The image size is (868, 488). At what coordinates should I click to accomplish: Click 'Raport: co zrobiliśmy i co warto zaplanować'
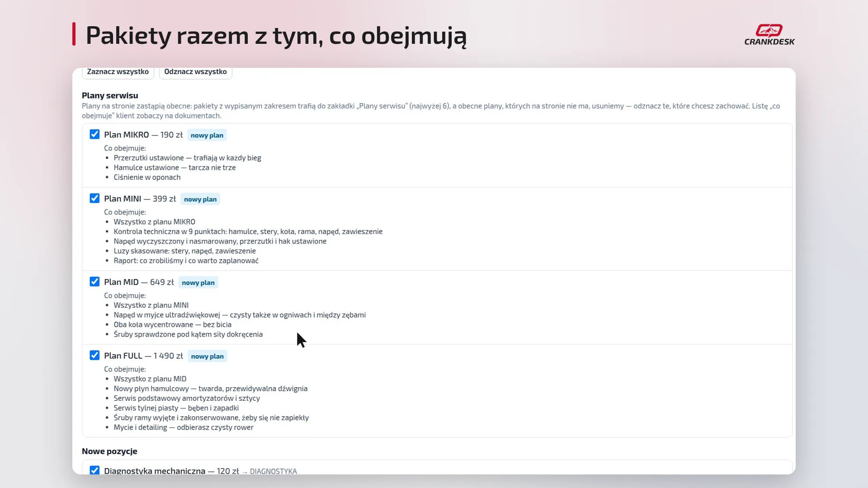pyautogui.click(x=186, y=260)
